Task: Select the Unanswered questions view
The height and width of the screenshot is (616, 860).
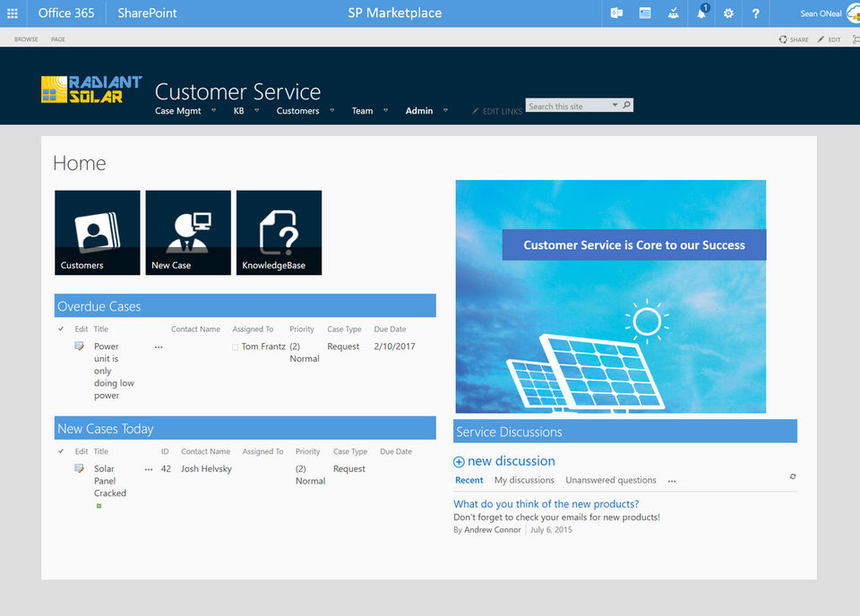Action: 611,480
